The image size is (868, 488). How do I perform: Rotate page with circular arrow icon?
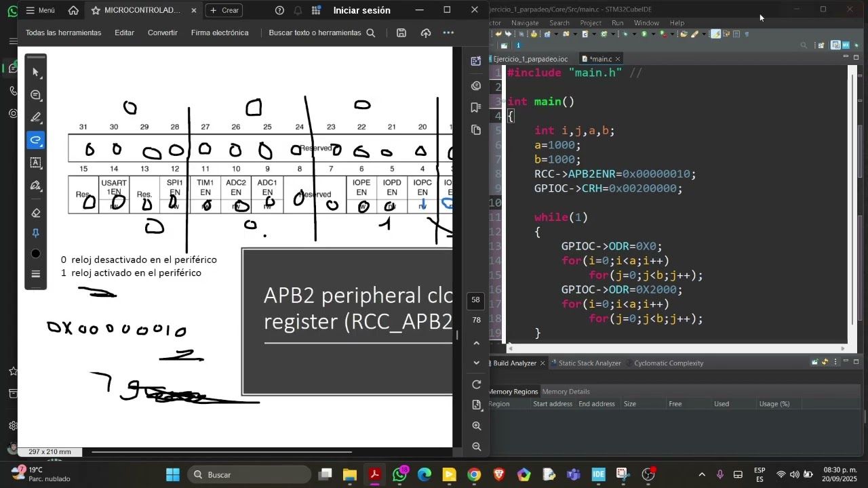(x=476, y=384)
